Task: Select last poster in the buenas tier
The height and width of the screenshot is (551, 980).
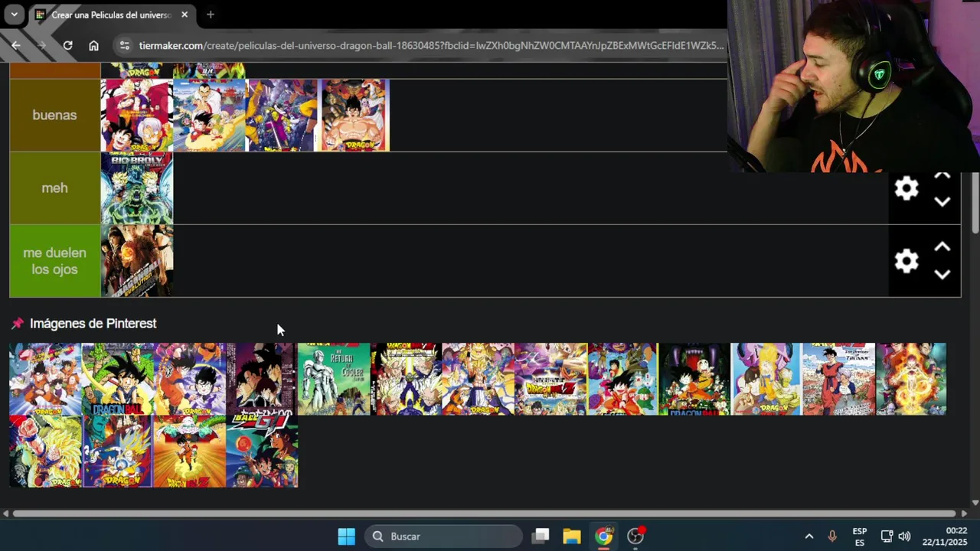Action: 354,115
